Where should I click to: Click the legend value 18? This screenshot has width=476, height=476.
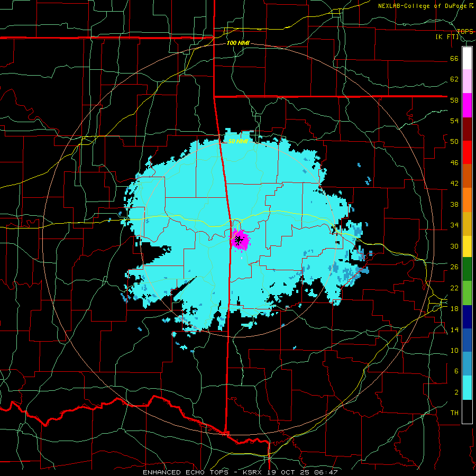[x=454, y=309]
